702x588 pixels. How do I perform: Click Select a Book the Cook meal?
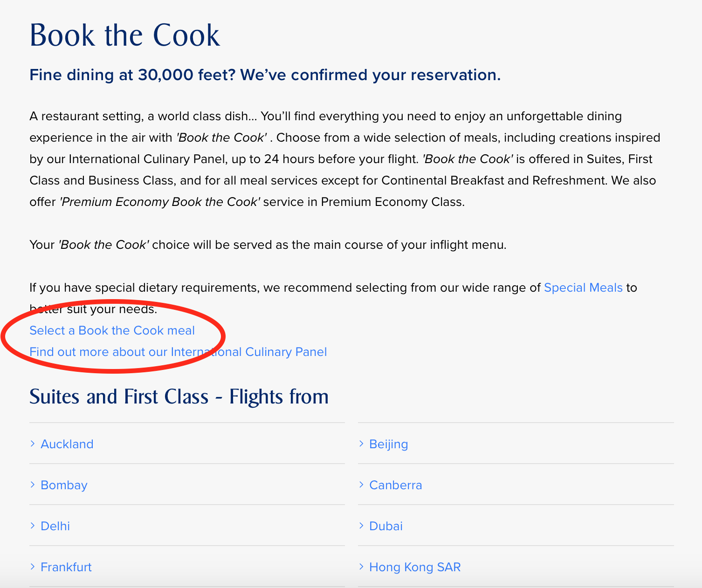[x=112, y=330]
